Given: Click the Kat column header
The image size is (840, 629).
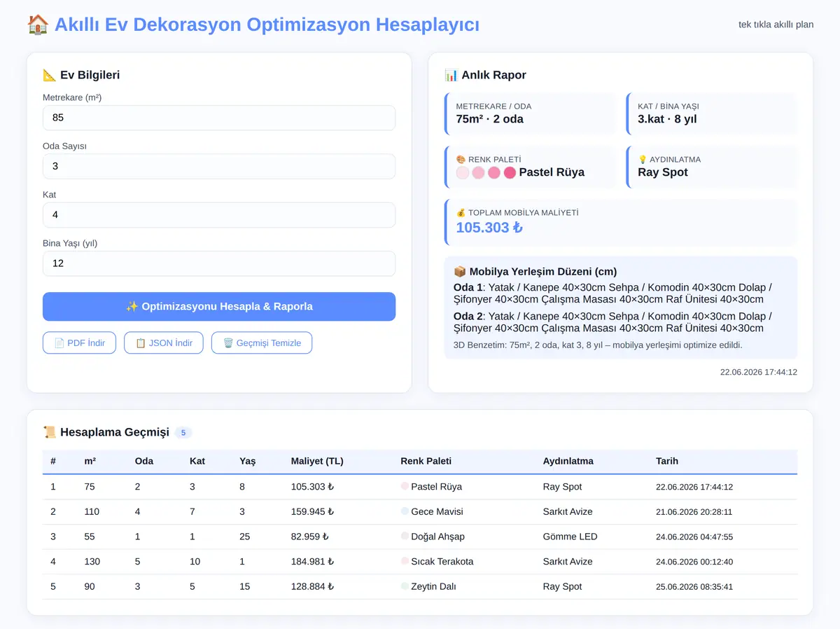Looking at the screenshot, I should click(197, 461).
